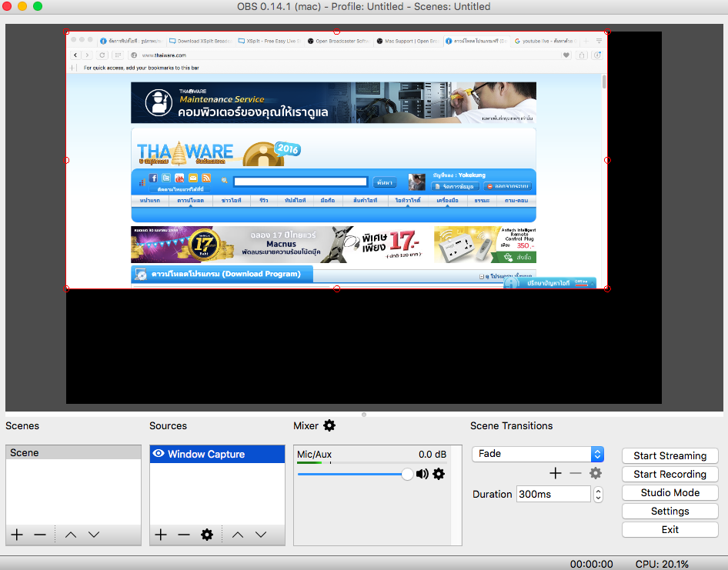728x570 pixels.
Task: Toggle Studio Mode
Action: pos(670,492)
